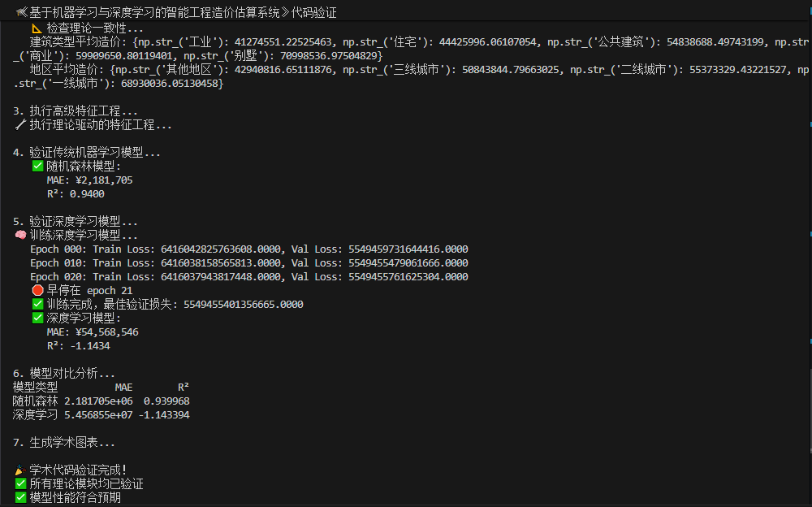The width and height of the screenshot is (812, 507).
Task: Click the Epoch 010 training loss line
Action: point(248,262)
